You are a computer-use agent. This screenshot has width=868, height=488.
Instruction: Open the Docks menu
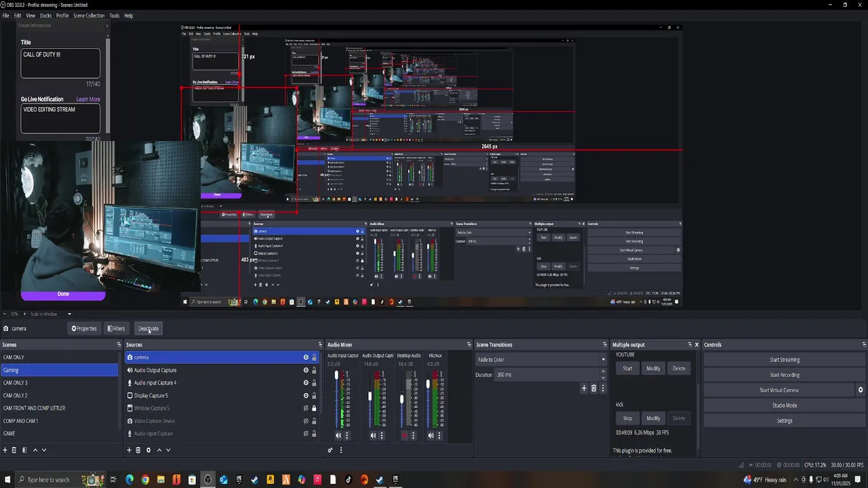[45, 16]
